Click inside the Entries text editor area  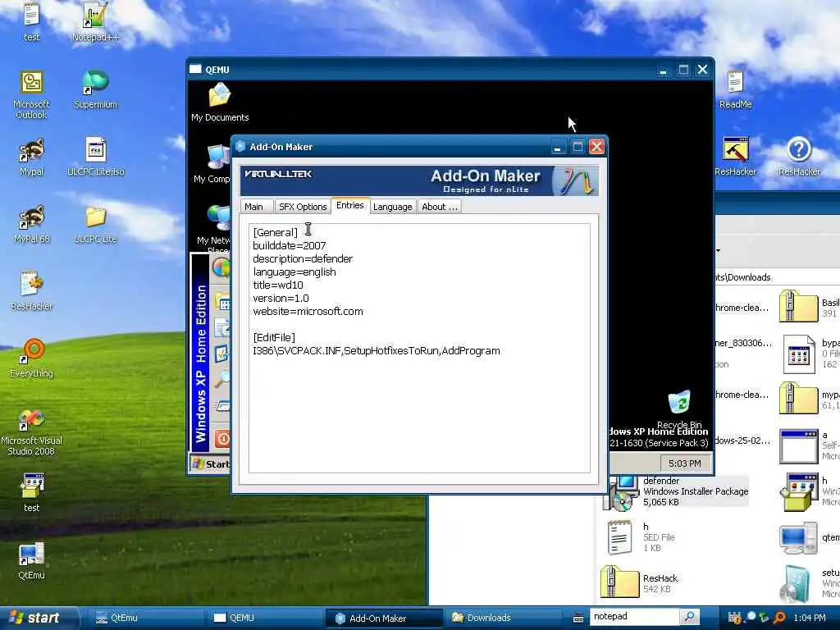click(419, 348)
